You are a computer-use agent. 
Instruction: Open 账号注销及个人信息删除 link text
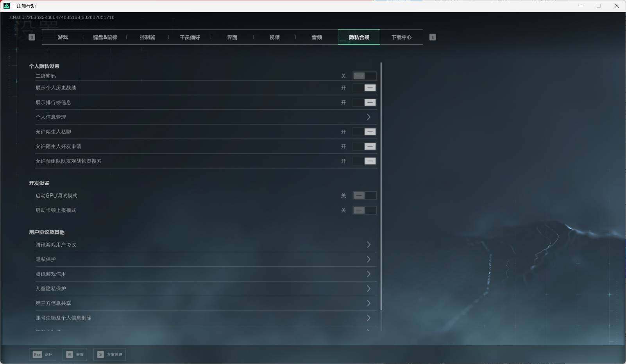[63, 318]
